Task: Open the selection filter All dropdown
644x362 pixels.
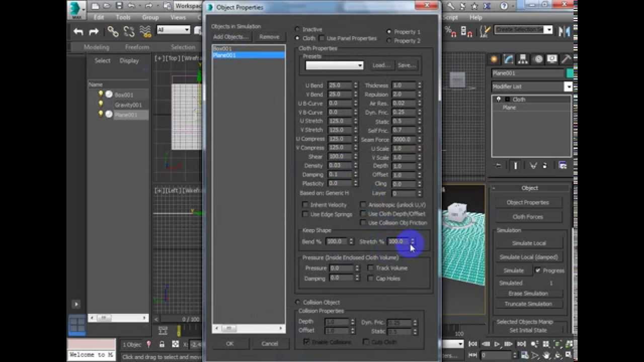Action: [x=173, y=30]
